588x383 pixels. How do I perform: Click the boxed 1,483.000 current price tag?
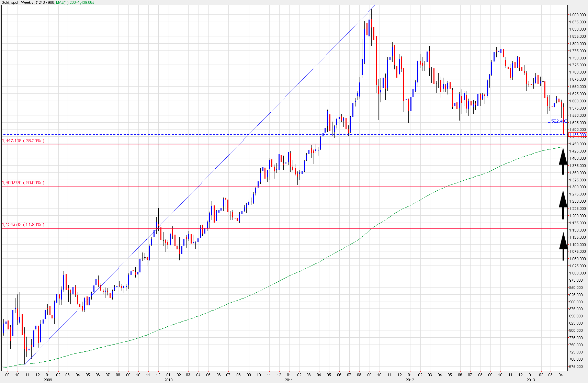577,135
